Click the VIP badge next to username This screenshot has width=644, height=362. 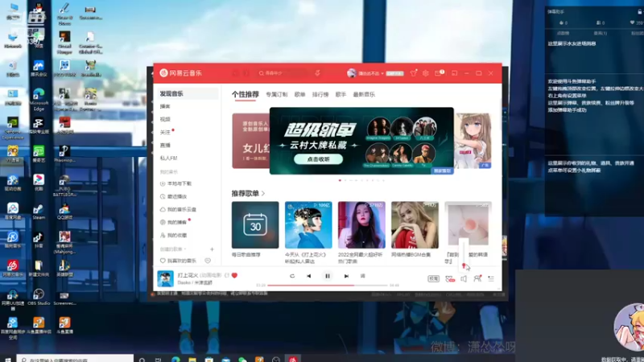pyautogui.click(x=394, y=73)
